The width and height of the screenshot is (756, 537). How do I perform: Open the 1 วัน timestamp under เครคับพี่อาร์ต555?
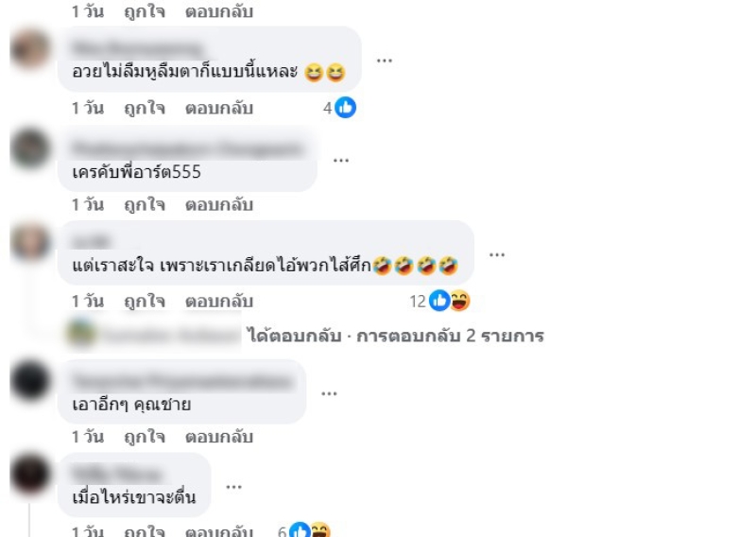[88, 204]
